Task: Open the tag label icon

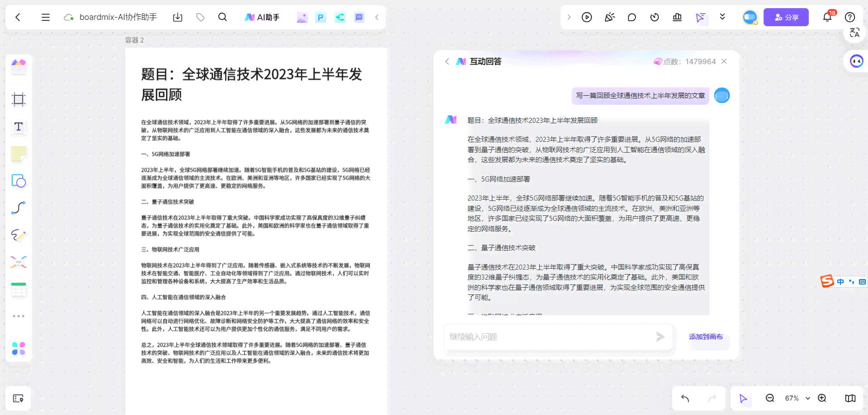Action: 200,17
